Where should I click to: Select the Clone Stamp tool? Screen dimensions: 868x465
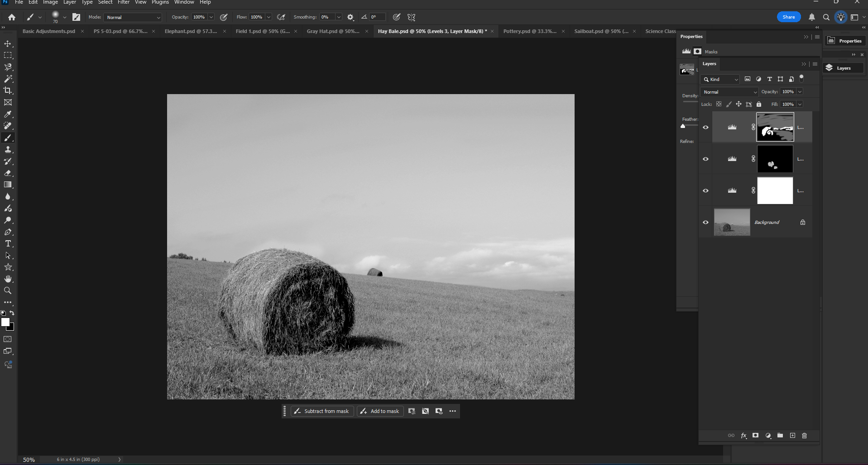tap(8, 150)
